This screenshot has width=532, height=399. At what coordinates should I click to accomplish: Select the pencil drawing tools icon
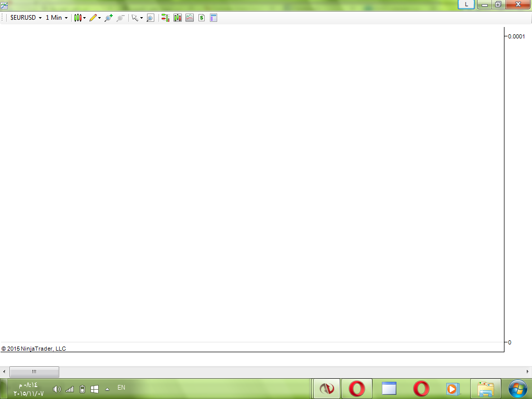(x=93, y=18)
